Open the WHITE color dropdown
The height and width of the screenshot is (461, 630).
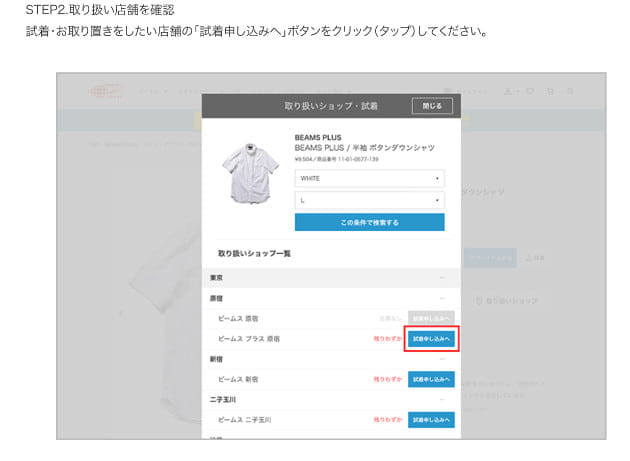(369, 178)
